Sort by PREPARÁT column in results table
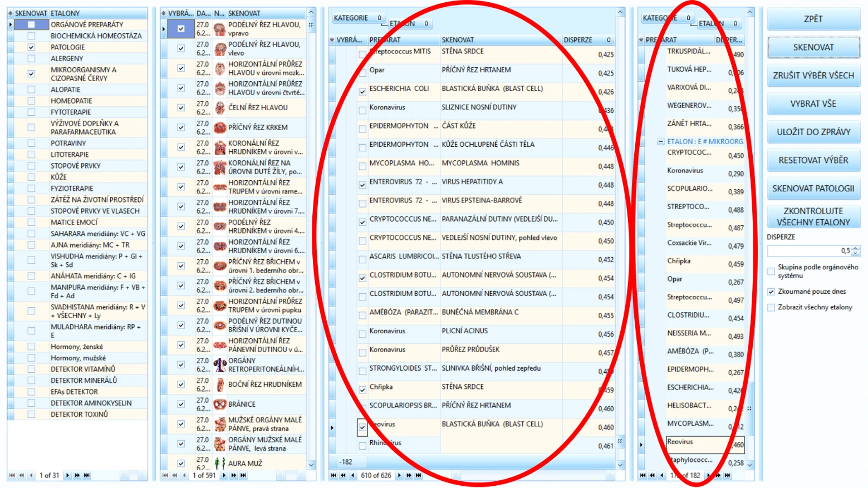The image size is (868, 488). point(404,40)
